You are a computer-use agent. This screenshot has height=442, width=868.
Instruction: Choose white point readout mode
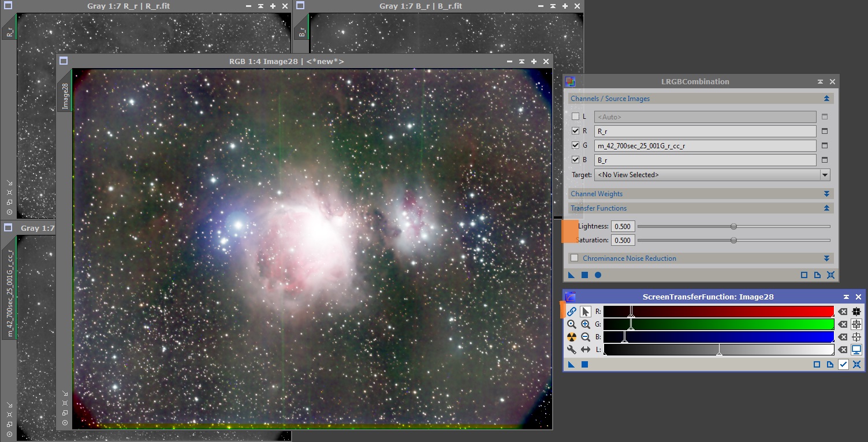pyautogui.click(x=856, y=337)
